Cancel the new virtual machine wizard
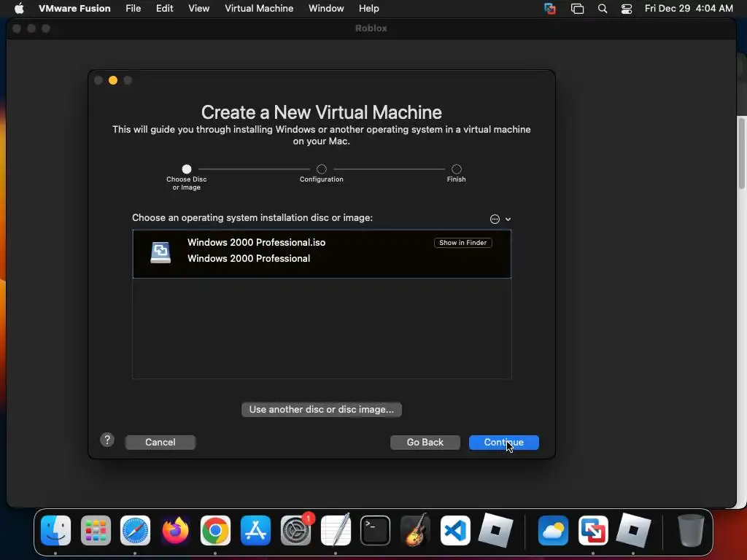The image size is (747, 560). click(160, 443)
